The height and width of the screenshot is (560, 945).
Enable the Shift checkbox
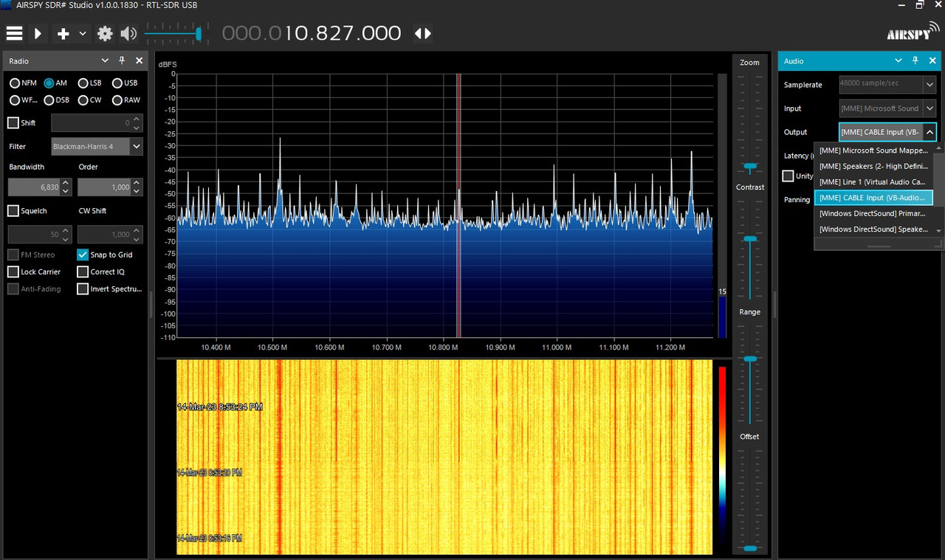pos(13,122)
